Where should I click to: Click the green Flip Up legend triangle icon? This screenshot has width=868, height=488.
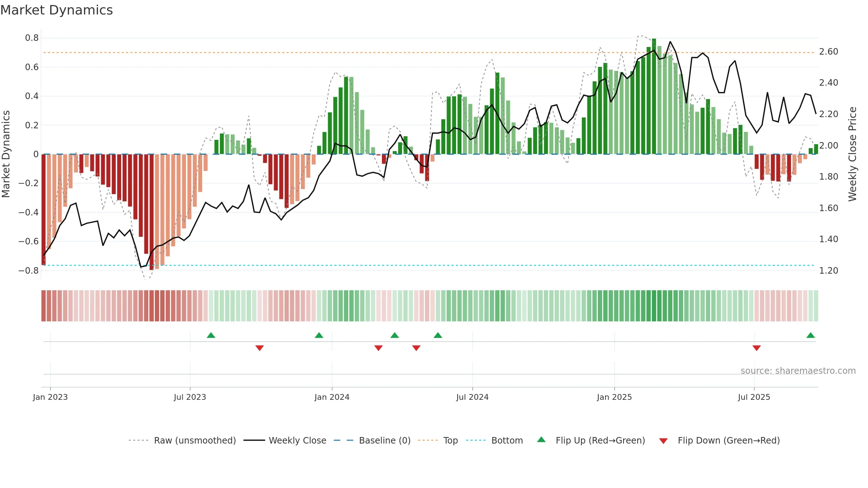(541, 440)
